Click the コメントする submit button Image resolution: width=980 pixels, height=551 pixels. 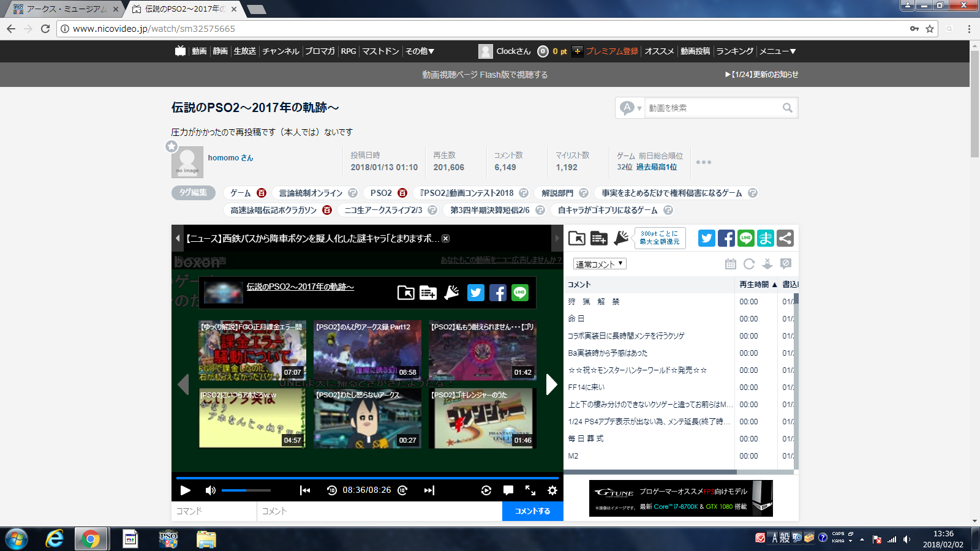[x=532, y=511]
